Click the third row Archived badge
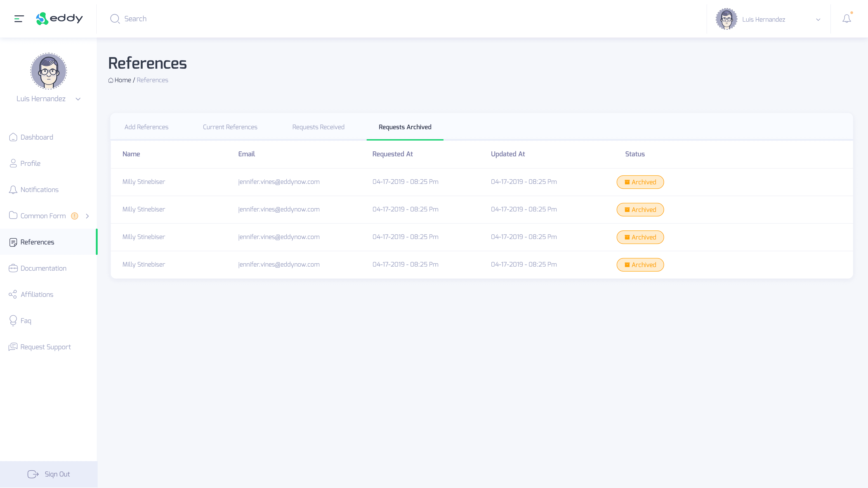This screenshot has height=488, width=868. tap(640, 237)
